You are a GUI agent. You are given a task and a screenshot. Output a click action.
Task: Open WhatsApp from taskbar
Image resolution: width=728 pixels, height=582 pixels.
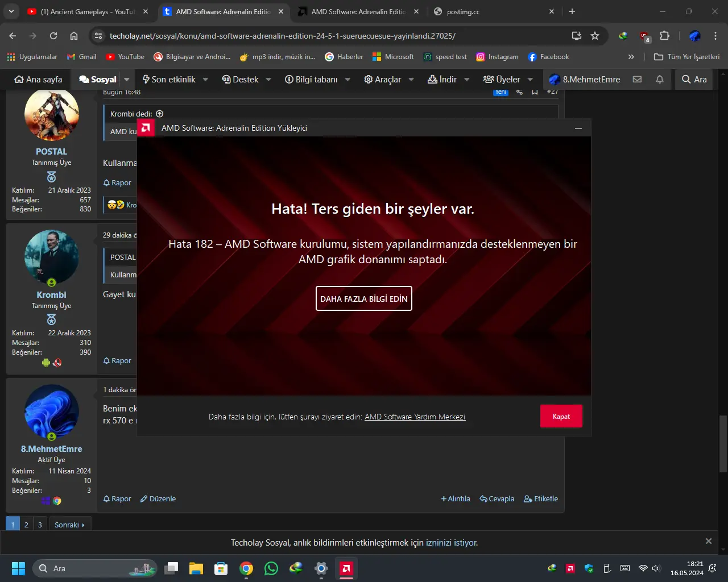coord(271,568)
